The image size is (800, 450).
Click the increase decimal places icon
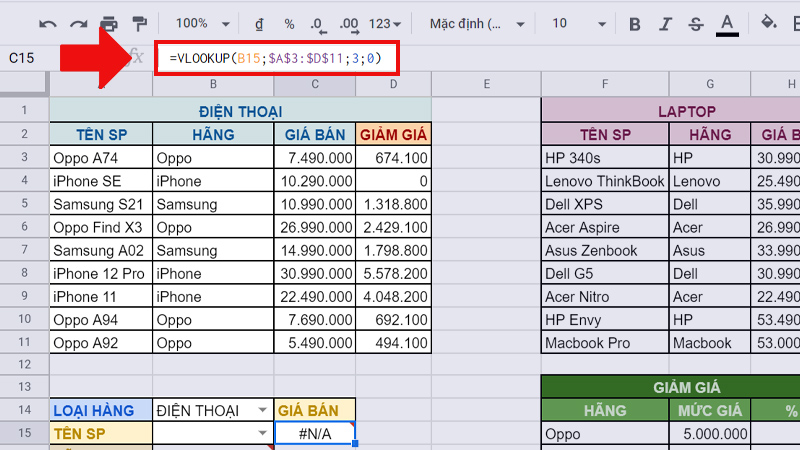(x=349, y=23)
